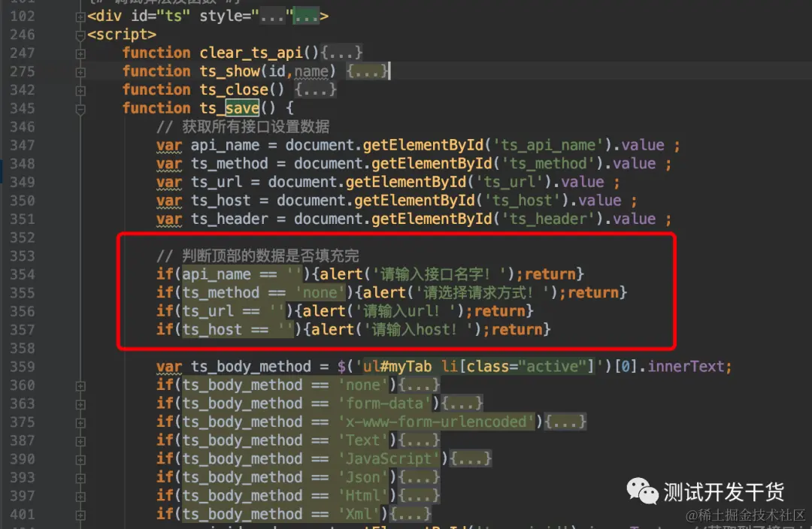Click the 'Json' string literal
The image size is (812, 529).
click(x=362, y=477)
